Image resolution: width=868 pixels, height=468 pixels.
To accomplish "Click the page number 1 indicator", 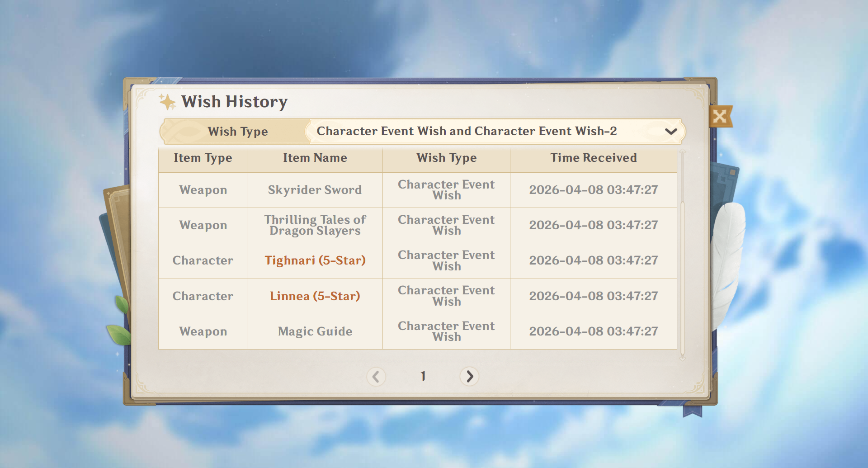I will (x=423, y=376).
